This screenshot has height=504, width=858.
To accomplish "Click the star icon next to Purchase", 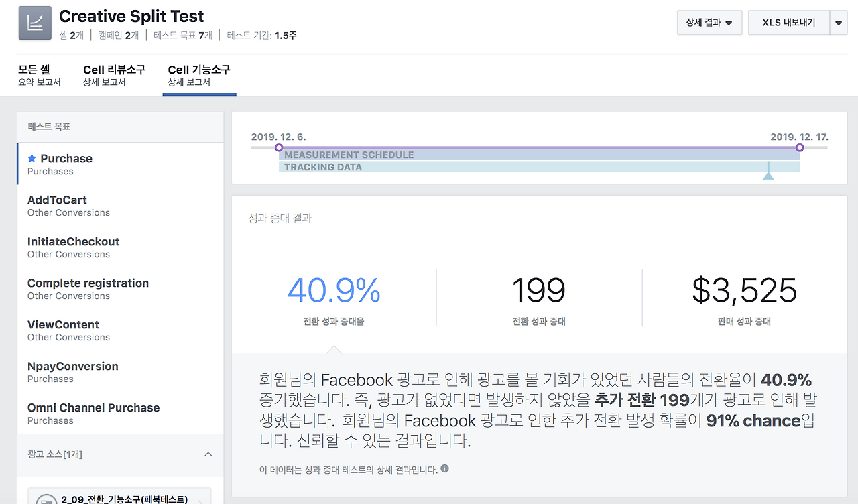I will [31, 157].
